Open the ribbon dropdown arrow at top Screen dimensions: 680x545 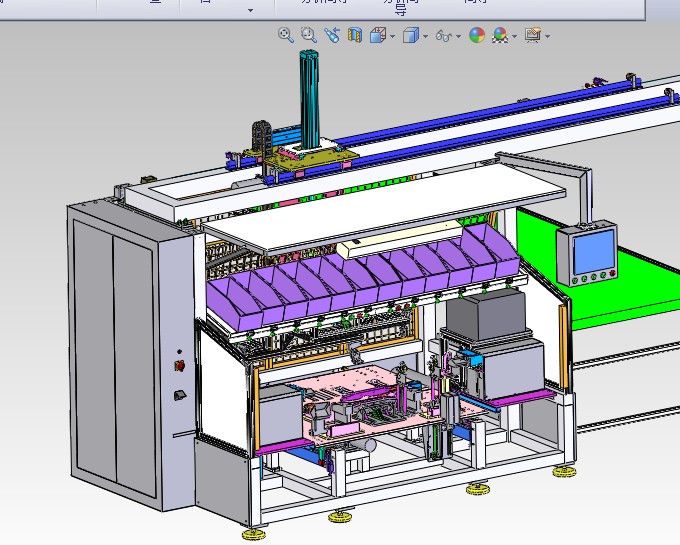[x=249, y=11]
